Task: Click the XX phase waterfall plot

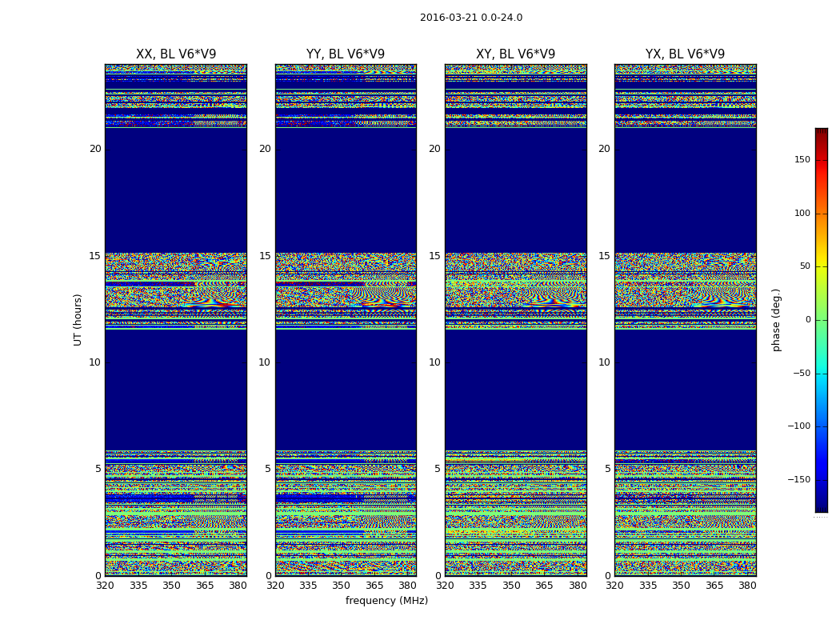Action: pos(176,320)
